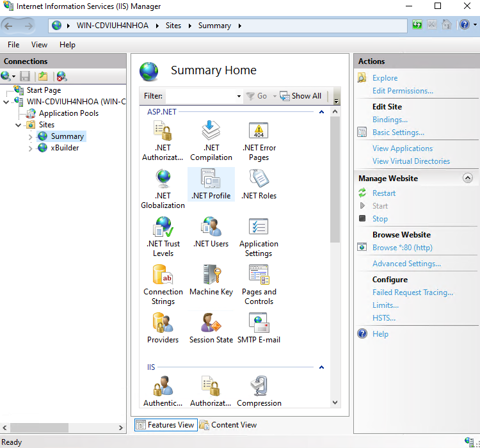
Task: Open the File menu
Action: (13, 45)
